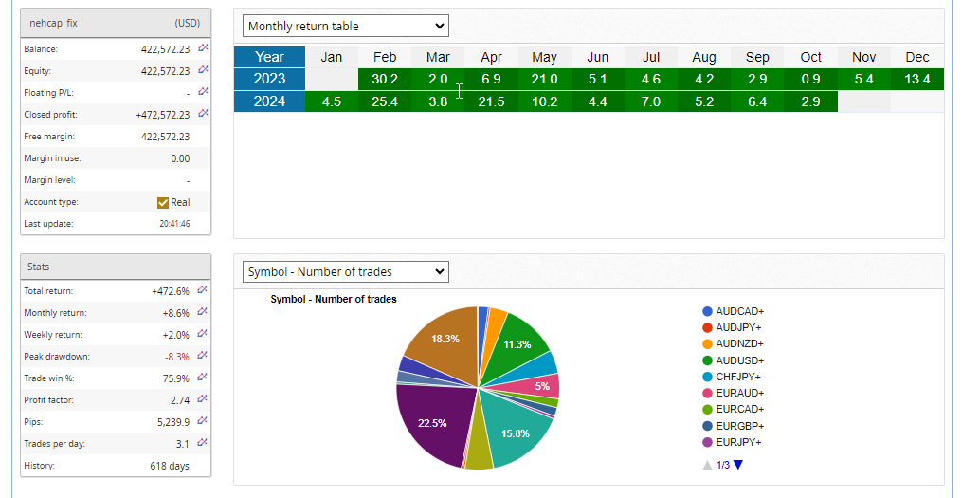Click the EURGBP+ legend label

[x=739, y=426]
